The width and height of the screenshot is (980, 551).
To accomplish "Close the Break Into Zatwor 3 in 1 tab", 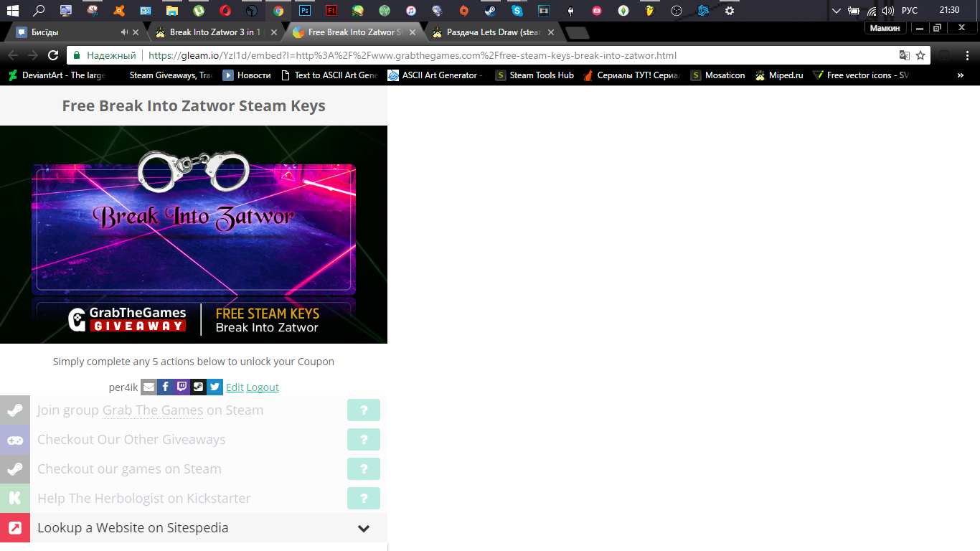I will coord(274,32).
